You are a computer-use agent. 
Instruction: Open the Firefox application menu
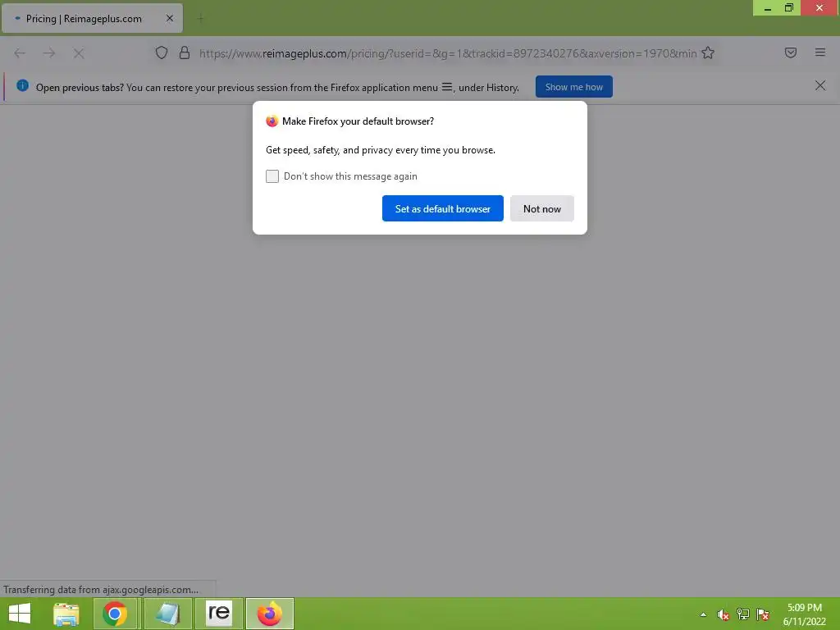pyautogui.click(x=820, y=52)
